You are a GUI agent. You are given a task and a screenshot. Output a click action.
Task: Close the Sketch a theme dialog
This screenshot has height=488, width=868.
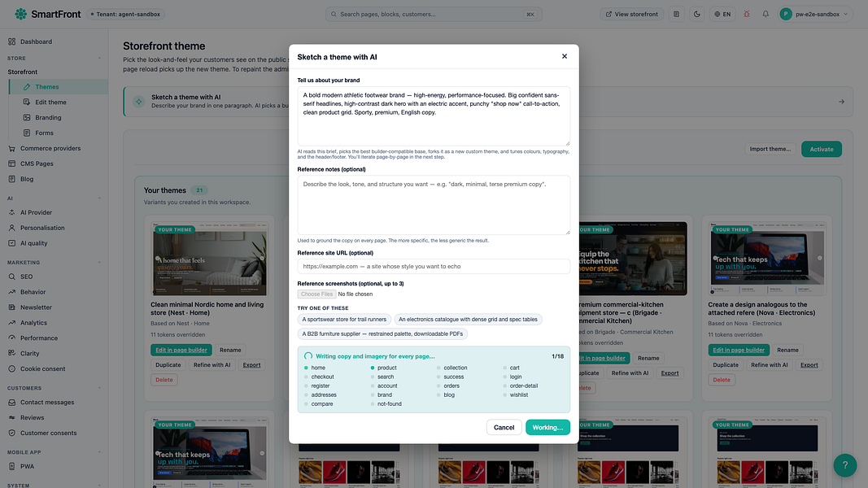(564, 56)
